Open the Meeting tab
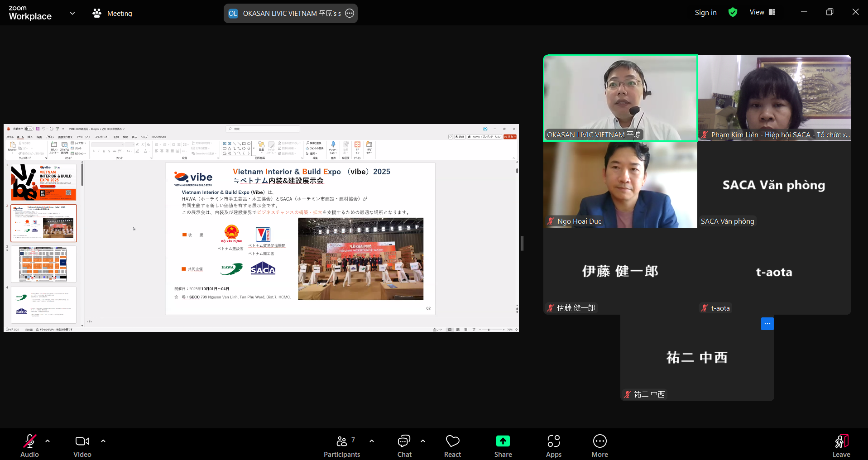Screen dimensions: 868x460 point(112,14)
